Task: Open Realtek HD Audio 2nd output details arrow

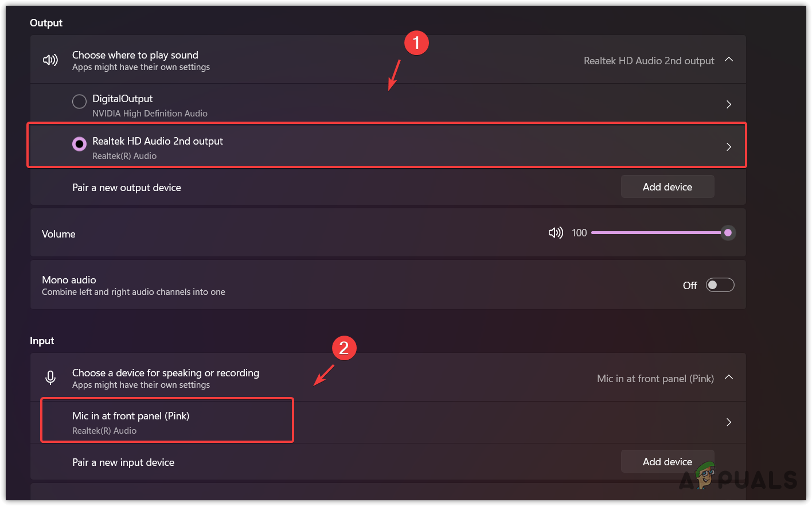Action: [729, 147]
